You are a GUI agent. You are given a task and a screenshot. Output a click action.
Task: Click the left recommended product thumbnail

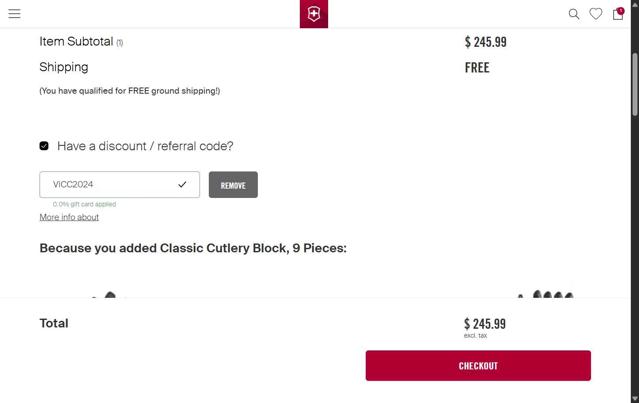(x=104, y=294)
